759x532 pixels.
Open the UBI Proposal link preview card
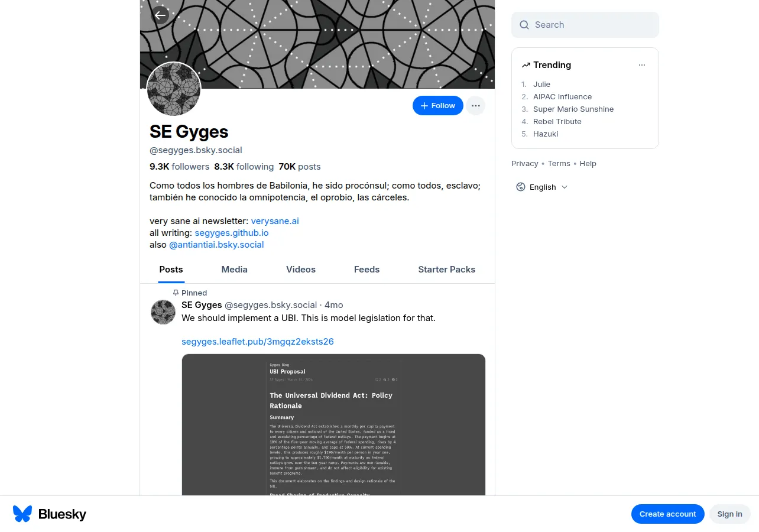click(333, 424)
